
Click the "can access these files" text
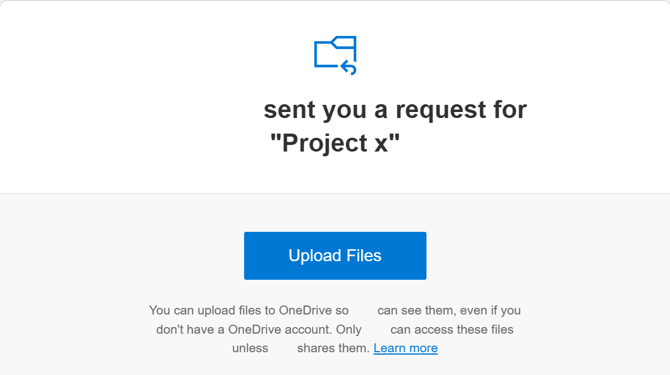point(452,330)
